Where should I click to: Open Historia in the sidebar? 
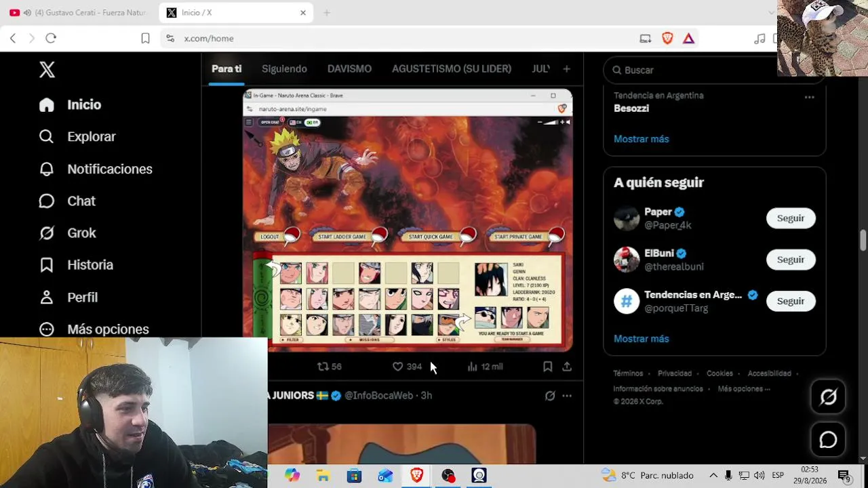[76, 264]
